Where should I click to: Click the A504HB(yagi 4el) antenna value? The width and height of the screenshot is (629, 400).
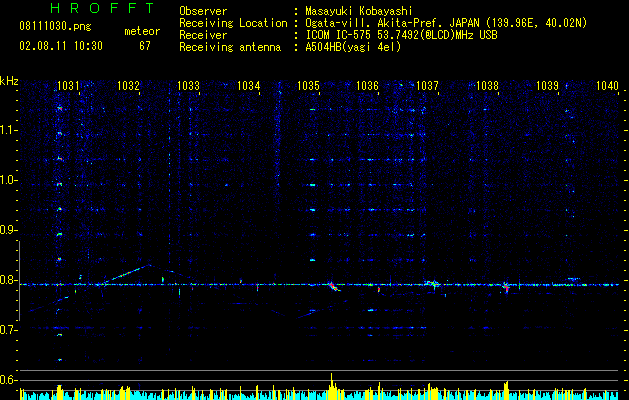click(x=353, y=47)
